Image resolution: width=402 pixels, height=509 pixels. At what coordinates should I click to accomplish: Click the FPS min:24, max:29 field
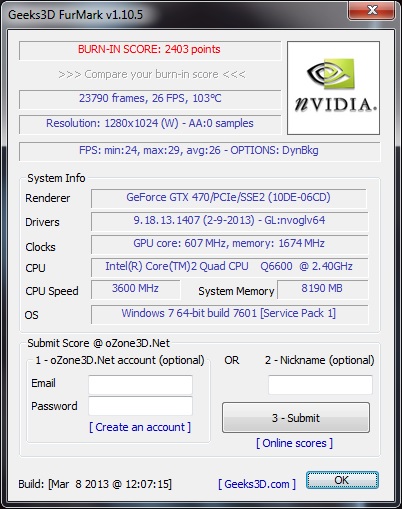199,151
